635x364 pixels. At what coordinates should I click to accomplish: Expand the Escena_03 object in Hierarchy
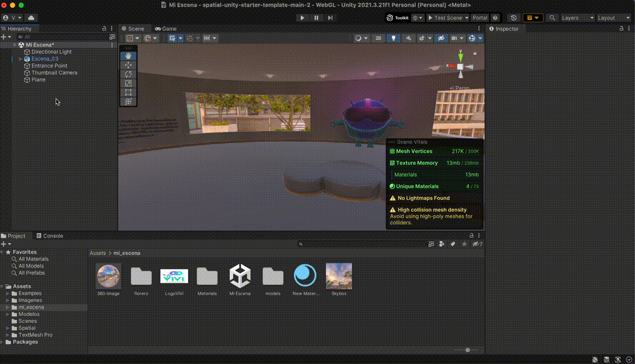[20, 59]
